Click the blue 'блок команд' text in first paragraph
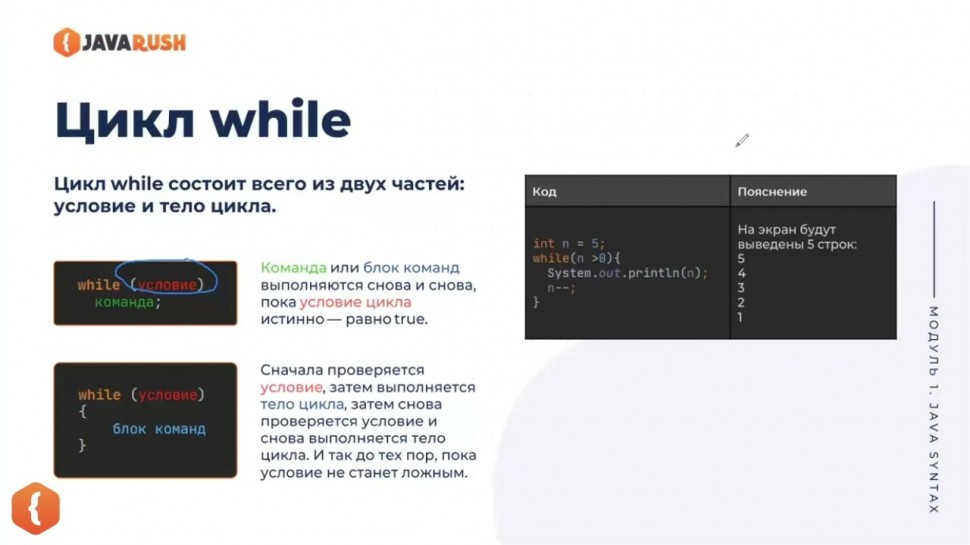 (x=411, y=268)
